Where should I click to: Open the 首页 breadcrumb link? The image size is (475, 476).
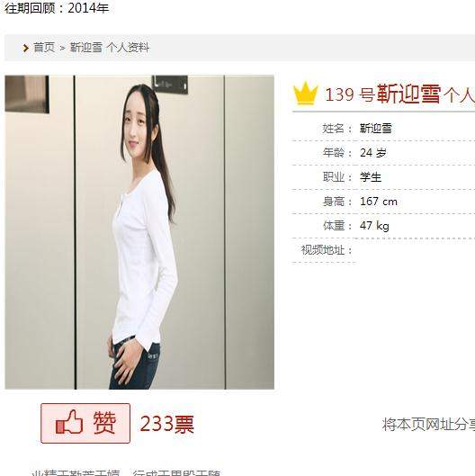click(44, 48)
